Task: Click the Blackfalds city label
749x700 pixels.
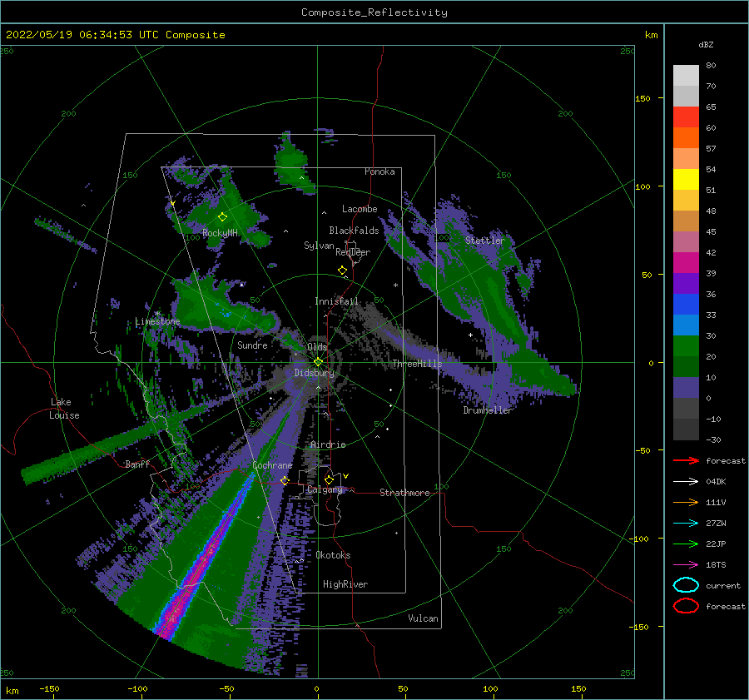Action: (354, 231)
